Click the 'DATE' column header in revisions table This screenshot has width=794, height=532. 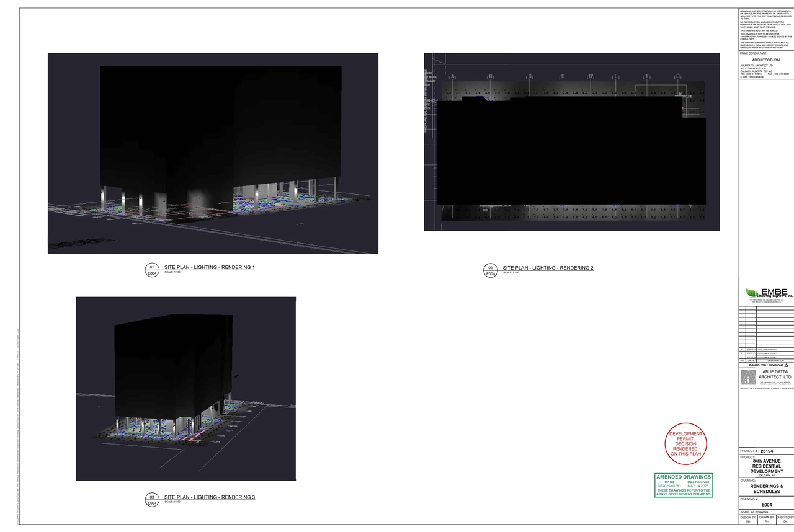pyautogui.click(x=751, y=361)
